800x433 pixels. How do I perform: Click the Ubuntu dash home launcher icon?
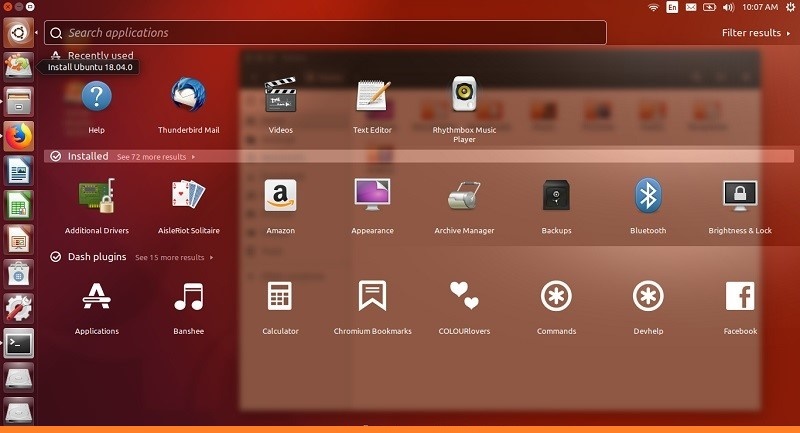click(x=18, y=33)
